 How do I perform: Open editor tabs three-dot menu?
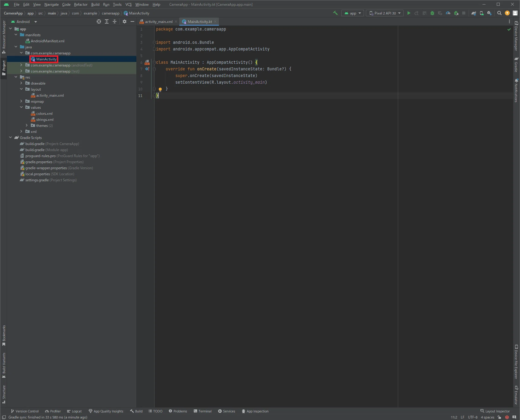pyautogui.click(x=509, y=21)
